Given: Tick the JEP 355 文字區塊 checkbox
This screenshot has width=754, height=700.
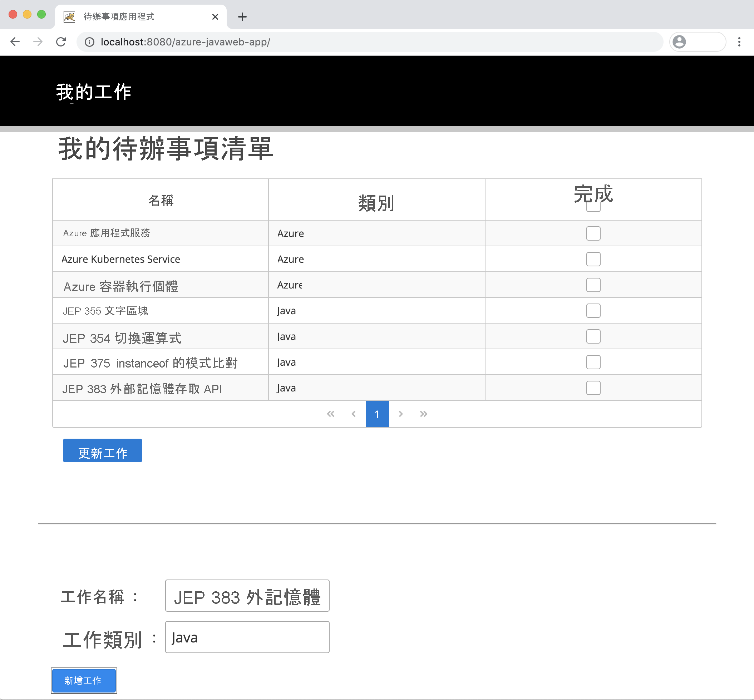Looking at the screenshot, I should click(x=593, y=311).
